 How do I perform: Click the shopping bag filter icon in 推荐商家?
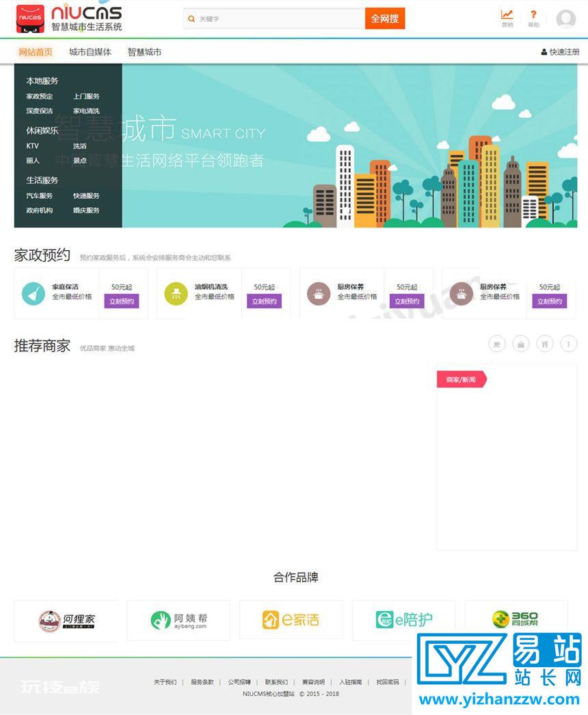521,344
